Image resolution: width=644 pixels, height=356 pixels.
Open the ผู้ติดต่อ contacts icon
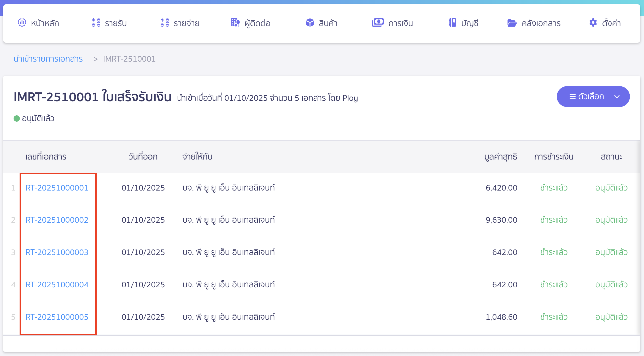(235, 23)
